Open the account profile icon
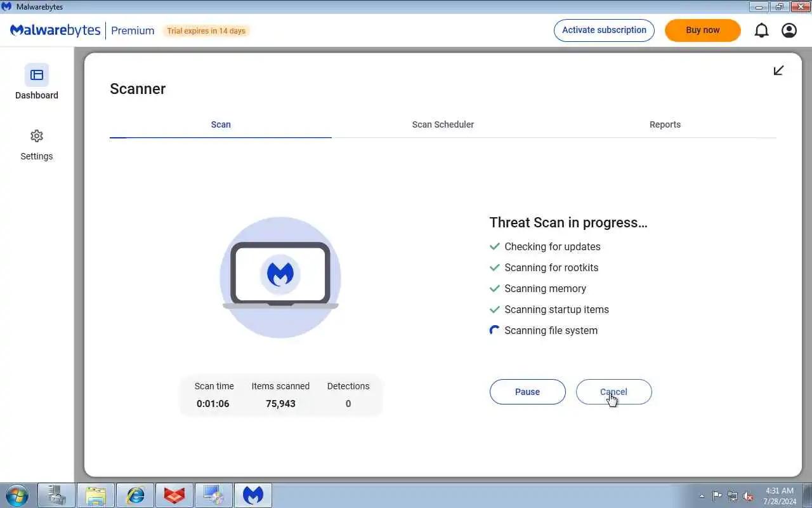The height and width of the screenshot is (508, 812). [x=789, y=30]
